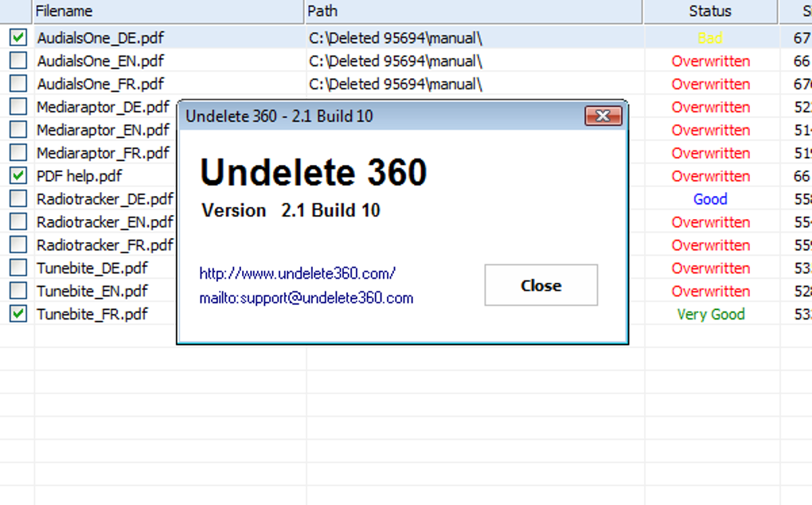The width and height of the screenshot is (812, 505).
Task: Check the Tunebite_EN.pdf checkbox
Action: coord(18,291)
